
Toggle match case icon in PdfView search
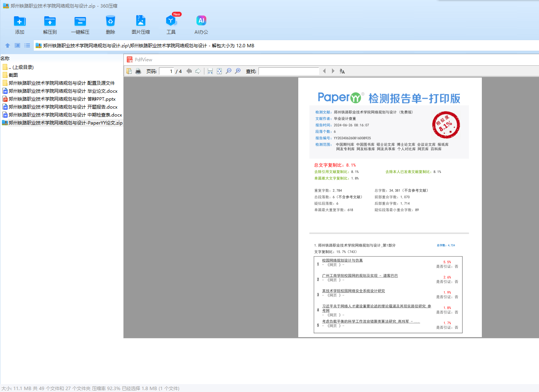342,71
